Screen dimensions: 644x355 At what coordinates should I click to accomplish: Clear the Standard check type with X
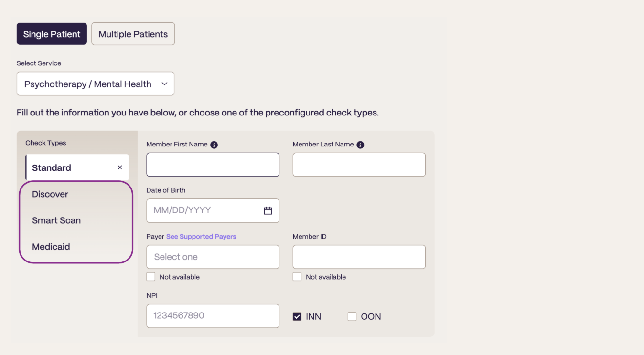click(x=120, y=167)
